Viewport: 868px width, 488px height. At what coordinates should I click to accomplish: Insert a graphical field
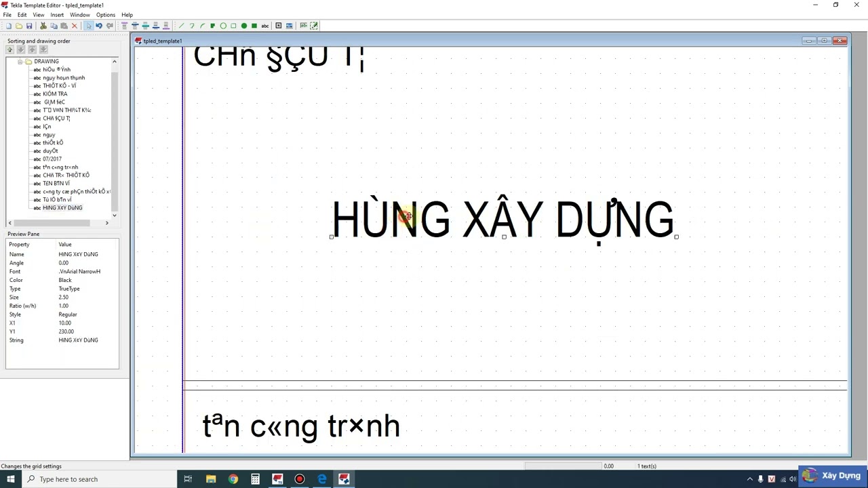coord(314,26)
